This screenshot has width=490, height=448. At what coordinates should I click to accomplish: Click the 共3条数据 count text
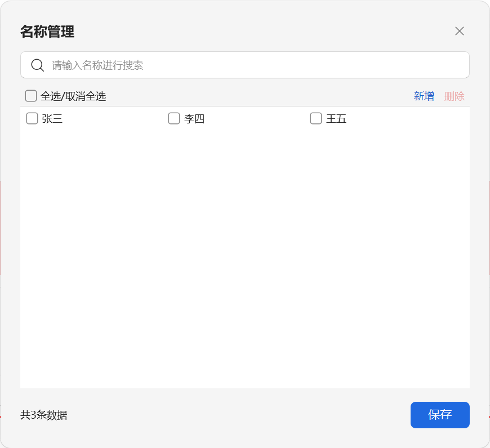[x=44, y=415]
